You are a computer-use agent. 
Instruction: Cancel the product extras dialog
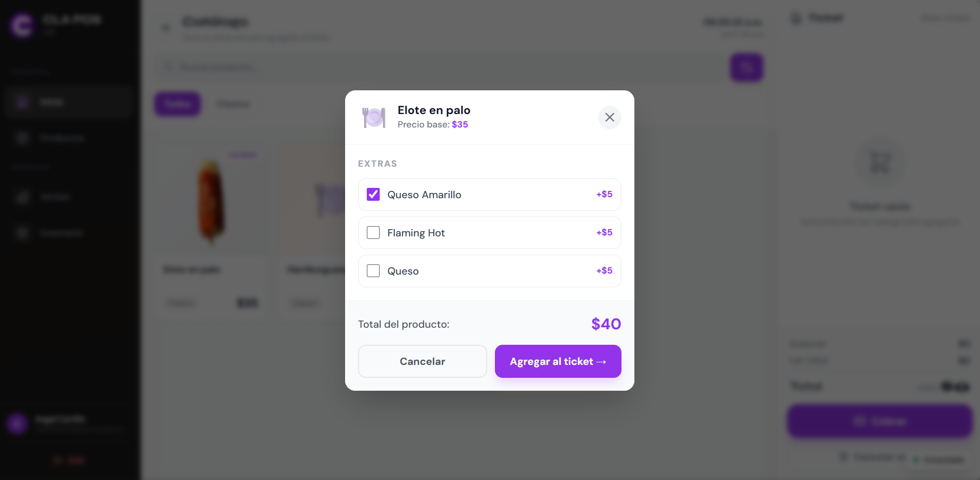click(423, 361)
